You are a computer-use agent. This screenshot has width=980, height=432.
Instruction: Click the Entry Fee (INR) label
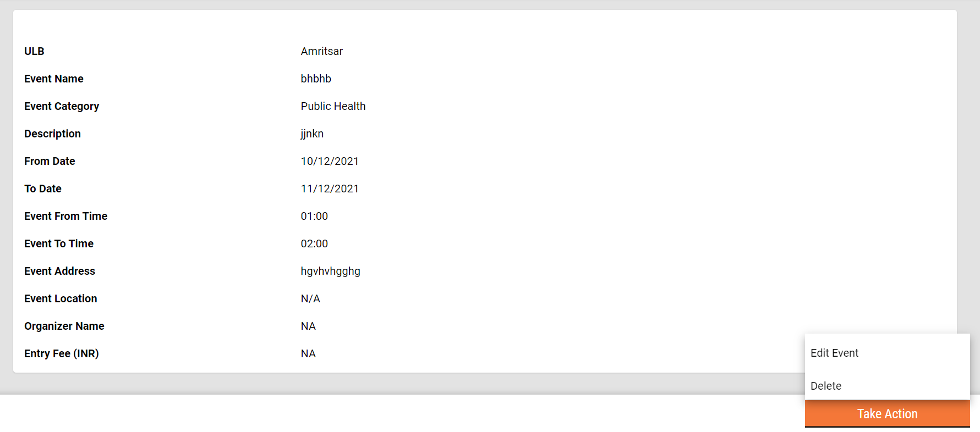point(62,353)
